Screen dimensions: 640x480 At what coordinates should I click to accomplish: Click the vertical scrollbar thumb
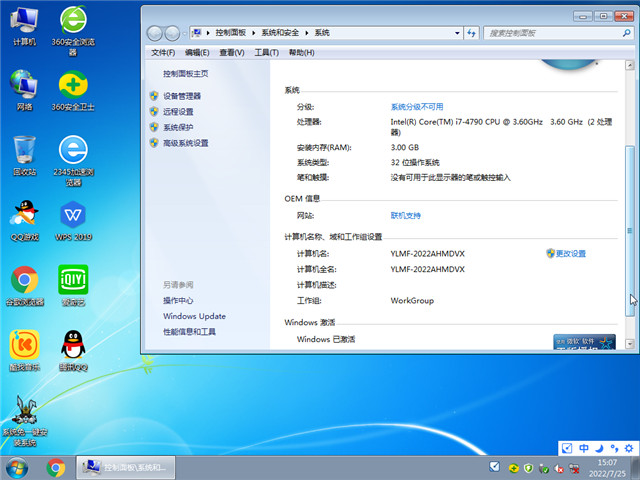pyautogui.click(x=629, y=231)
